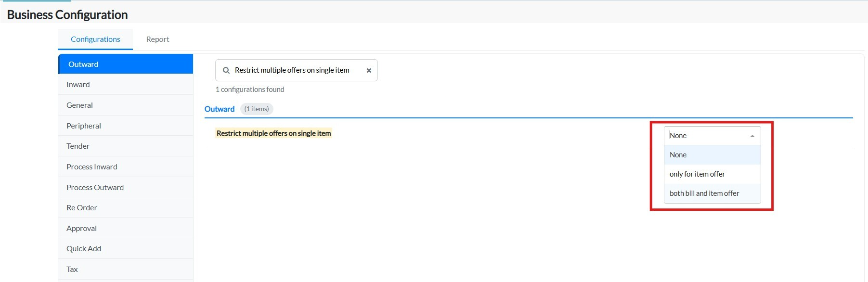Switch to the Report tab
Image resolution: width=868 pixels, height=282 pixels.
tap(157, 39)
